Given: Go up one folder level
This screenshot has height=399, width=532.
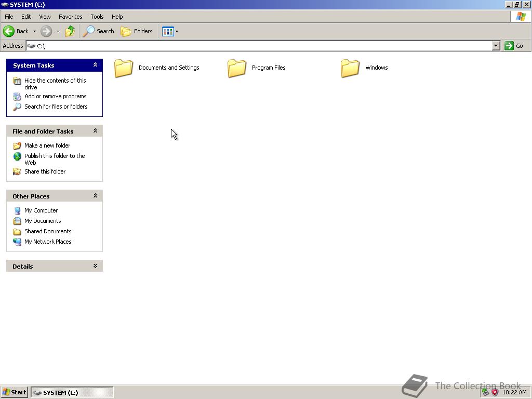Looking at the screenshot, I should 70,31.
